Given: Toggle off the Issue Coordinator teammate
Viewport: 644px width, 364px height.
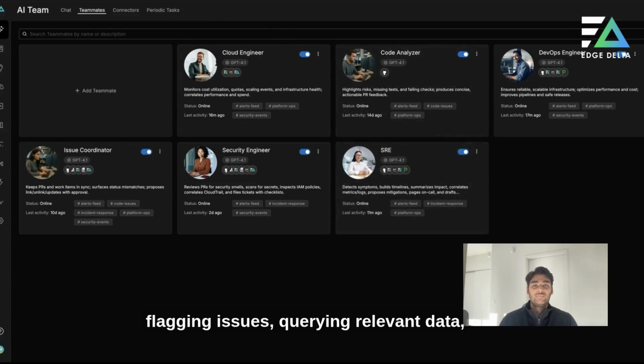Looking at the screenshot, I should [x=146, y=152].
